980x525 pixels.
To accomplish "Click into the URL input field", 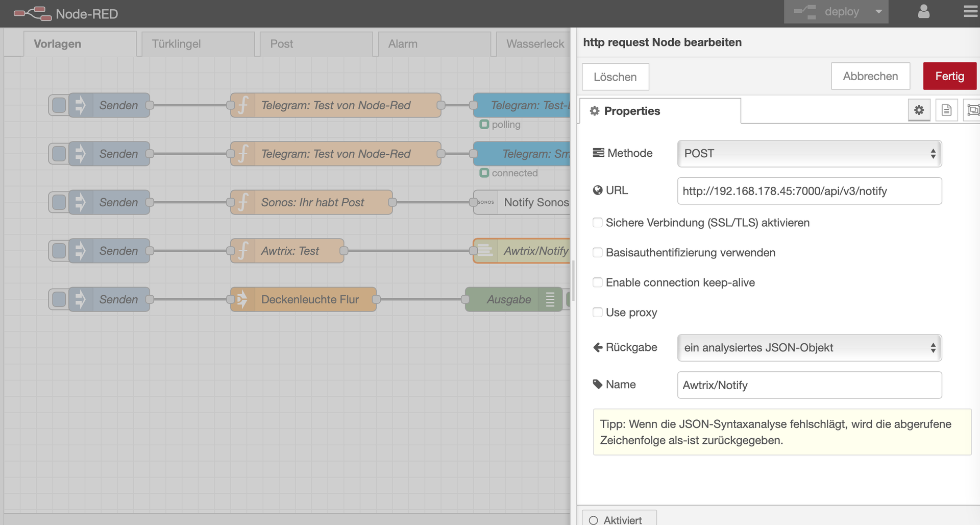I will [809, 191].
